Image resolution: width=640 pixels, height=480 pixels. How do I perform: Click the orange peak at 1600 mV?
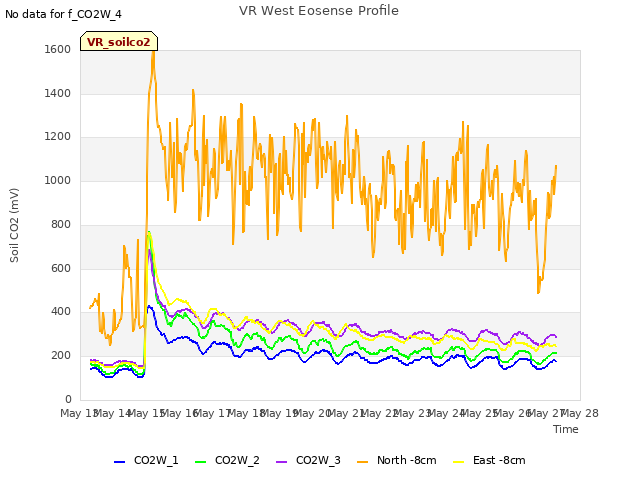coord(153,51)
